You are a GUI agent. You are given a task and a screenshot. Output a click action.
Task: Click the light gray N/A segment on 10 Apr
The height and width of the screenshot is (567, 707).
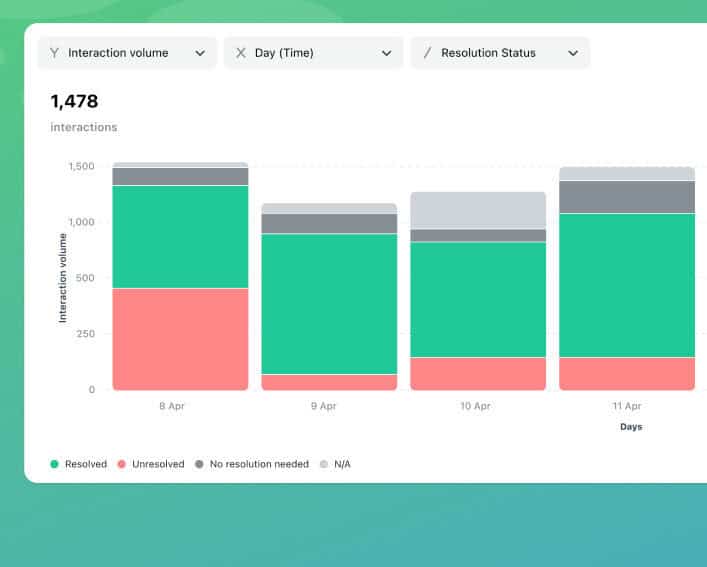click(x=478, y=210)
